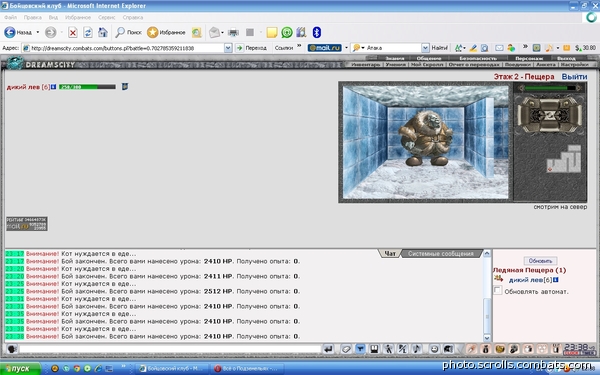This screenshot has width=600, height=375.
Task: Open the address bar dropdown arrow
Action: (228, 48)
